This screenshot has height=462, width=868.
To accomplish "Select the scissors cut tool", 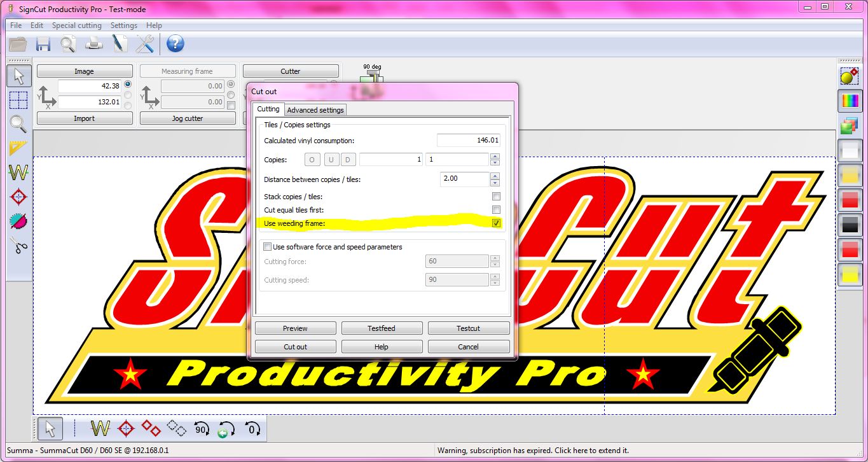I will pos(18,244).
